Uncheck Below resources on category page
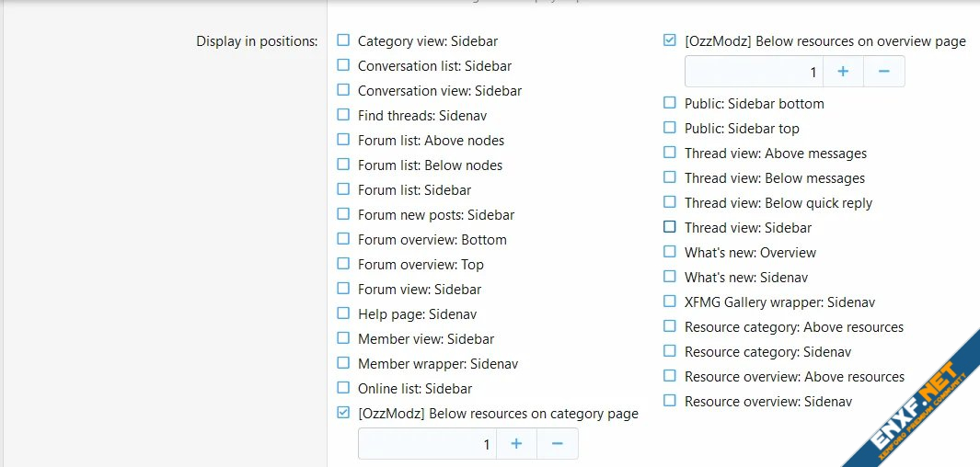Viewport: 980px width, 467px height. coord(343,413)
